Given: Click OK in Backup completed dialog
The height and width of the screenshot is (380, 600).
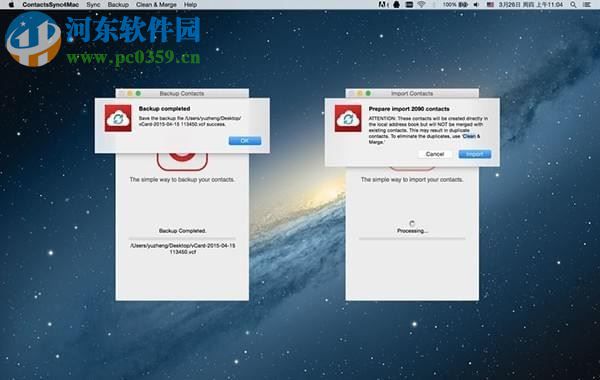Looking at the screenshot, I should (245, 141).
